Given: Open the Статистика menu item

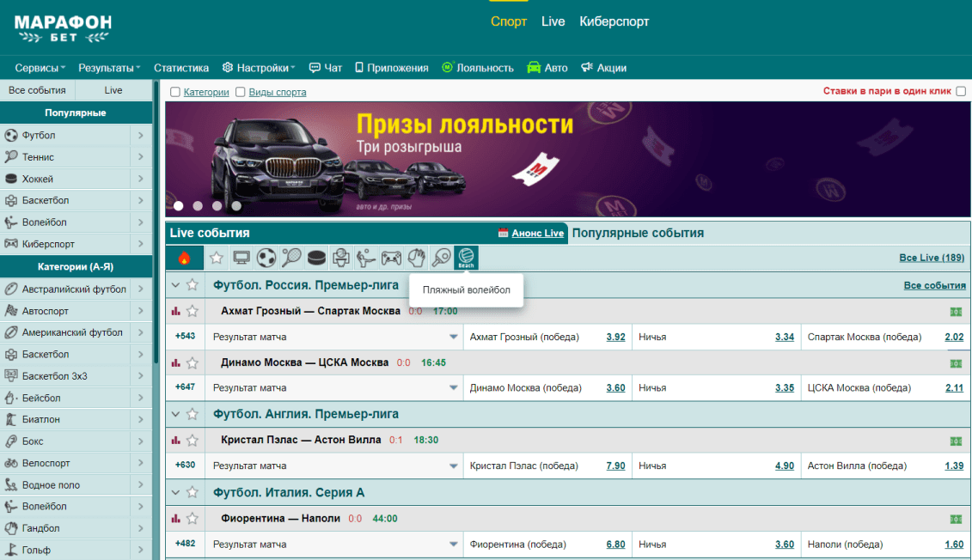Looking at the screenshot, I should coord(181,68).
